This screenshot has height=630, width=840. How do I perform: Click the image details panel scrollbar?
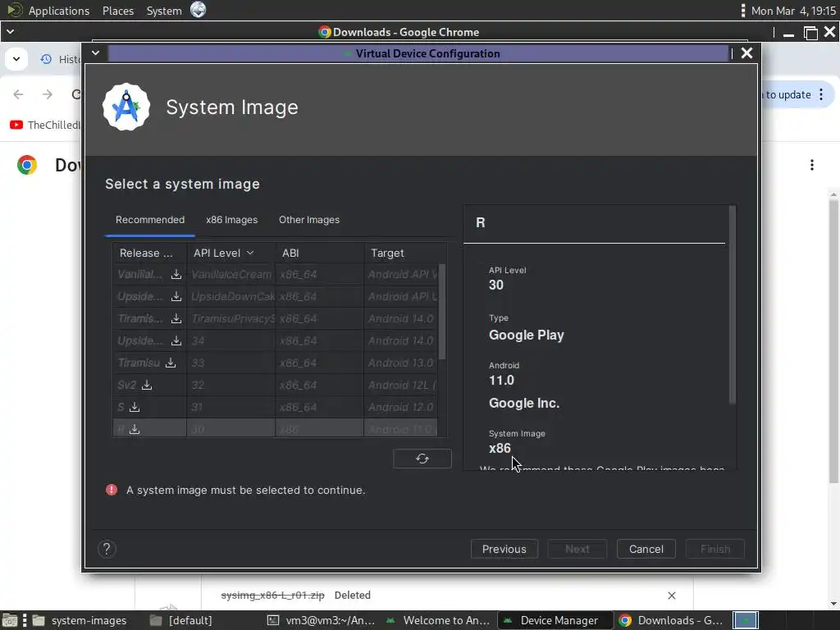(x=733, y=305)
